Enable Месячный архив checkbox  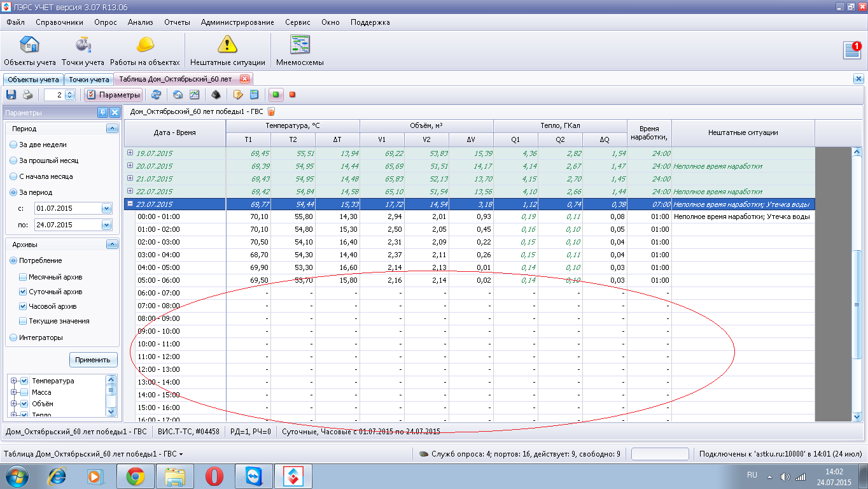coord(23,277)
